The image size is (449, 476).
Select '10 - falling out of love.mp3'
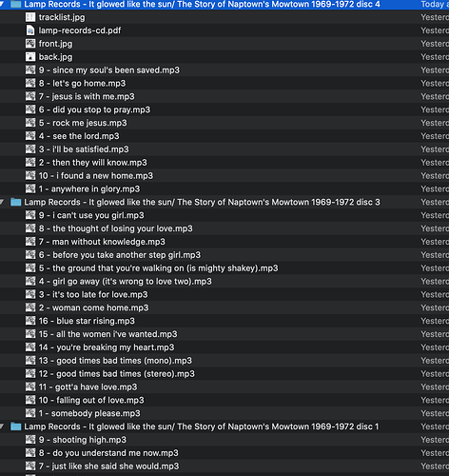coord(91,400)
